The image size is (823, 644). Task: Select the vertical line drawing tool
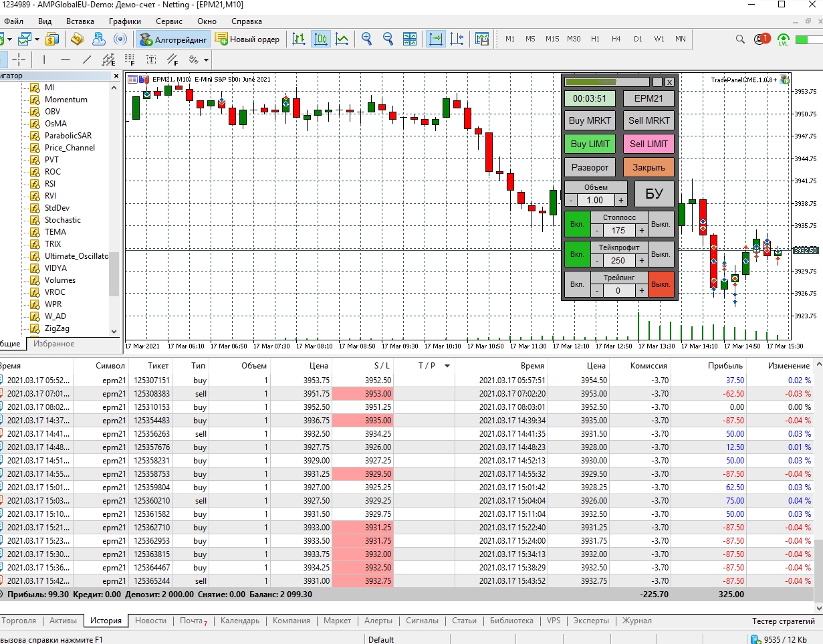pos(44,60)
